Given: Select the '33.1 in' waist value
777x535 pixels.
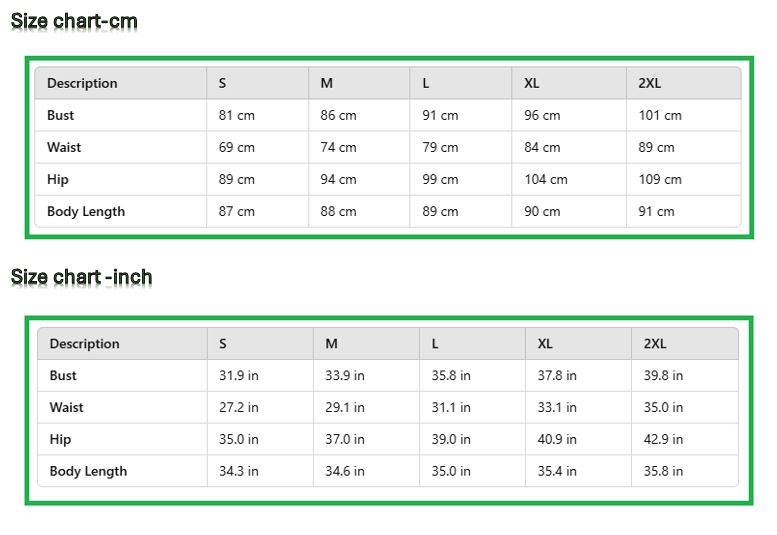Looking at the screenshot, I should click(557, 407).
